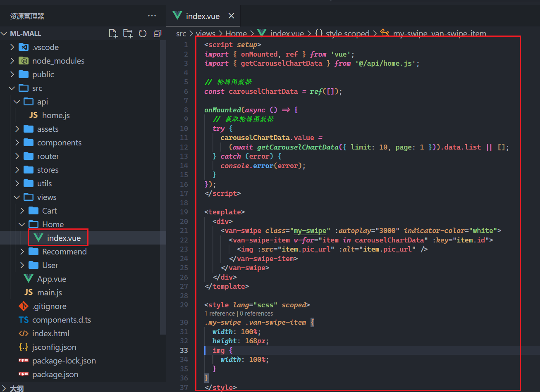Image resolution: width=540 pixels, height=392 pixels.
Task: Click the git icon beside .gitignore
Action: point(24,306)
